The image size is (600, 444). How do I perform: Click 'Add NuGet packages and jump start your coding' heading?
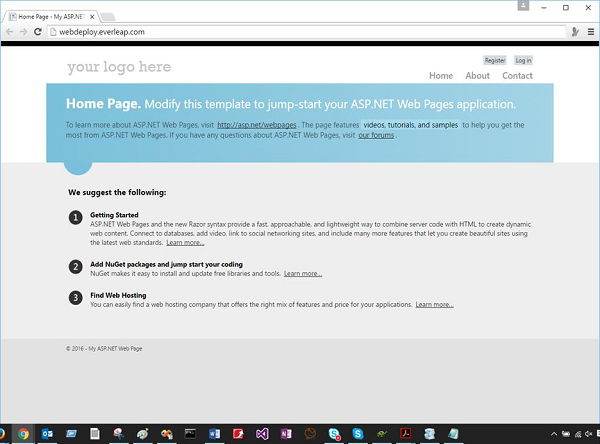coord(166,264)
